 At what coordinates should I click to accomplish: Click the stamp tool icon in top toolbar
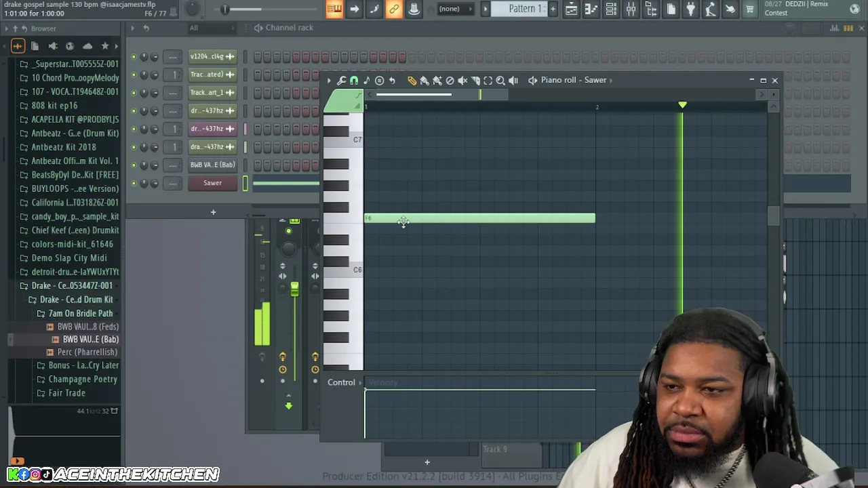point(414,9)
